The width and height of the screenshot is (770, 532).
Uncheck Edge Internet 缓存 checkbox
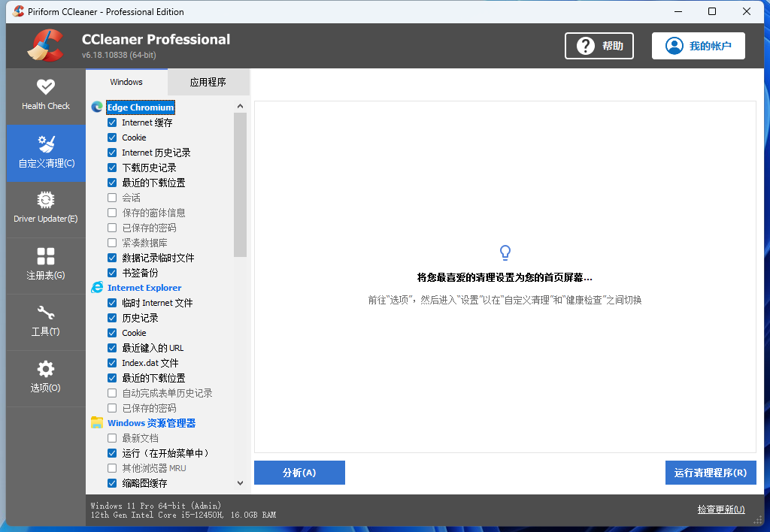tap(112, 122)
